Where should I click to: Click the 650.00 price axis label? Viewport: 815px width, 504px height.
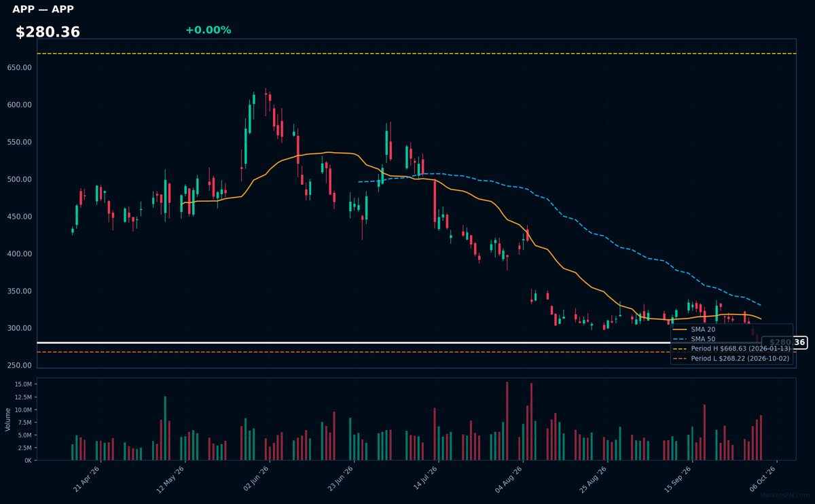coord(20,68)
